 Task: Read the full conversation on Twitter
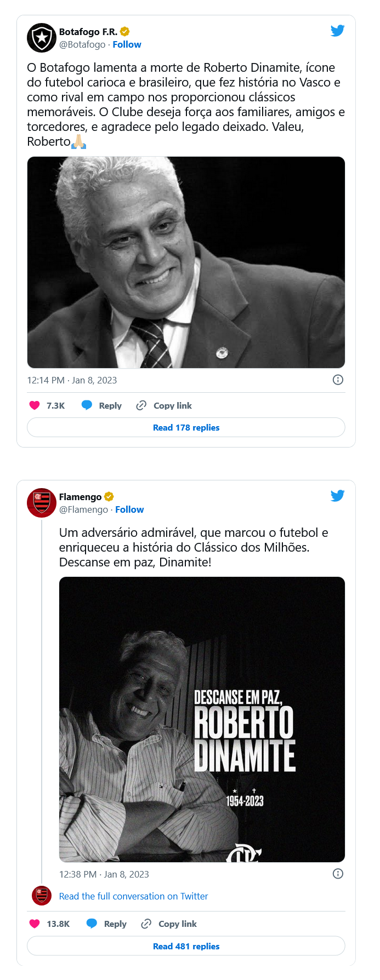click(x=133, y=896)
